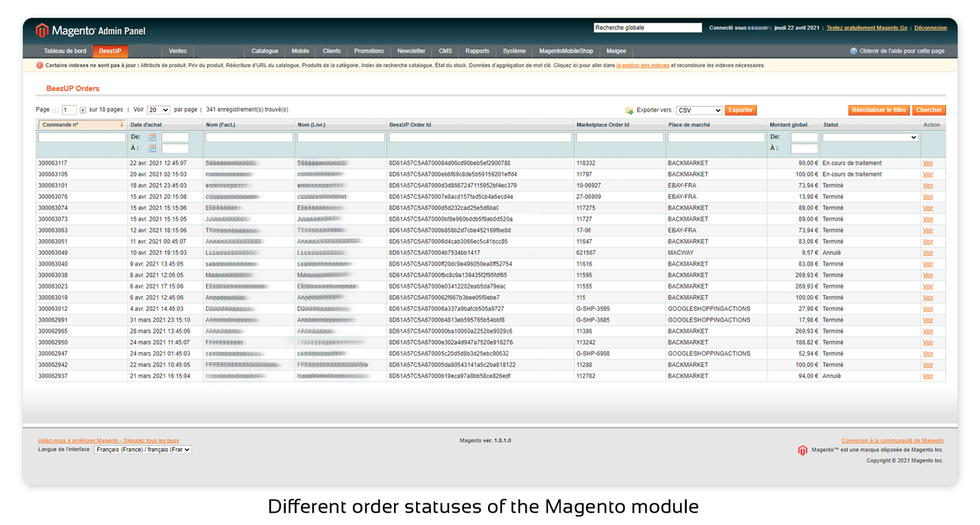Open the 'par page' count dropdown
The height and width of the screenshot is (525, 980).
[159, 110]
